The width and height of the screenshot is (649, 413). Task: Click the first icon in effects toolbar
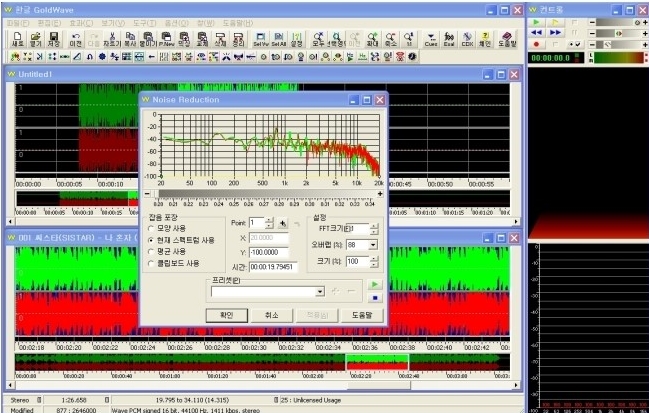tap(15, 57)
